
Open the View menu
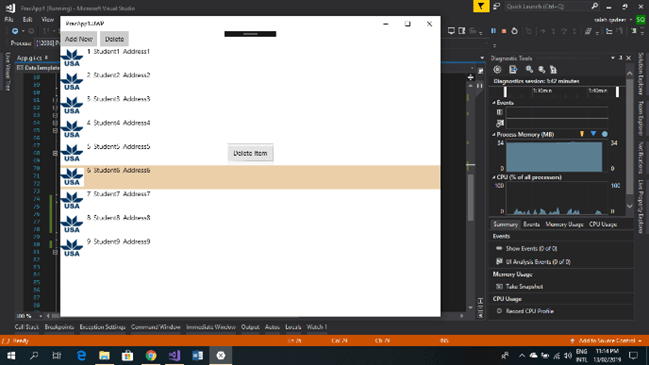(x=47, y=19)
